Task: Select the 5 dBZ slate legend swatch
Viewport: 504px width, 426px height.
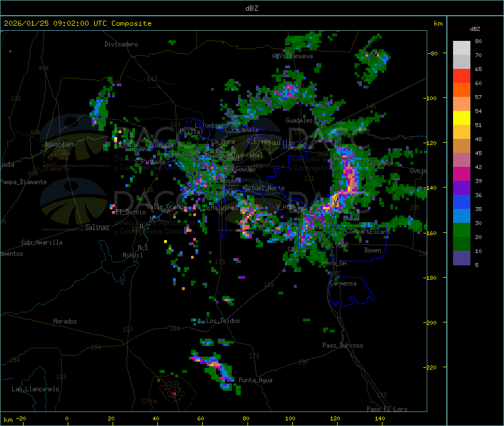Action: (461, 258)
